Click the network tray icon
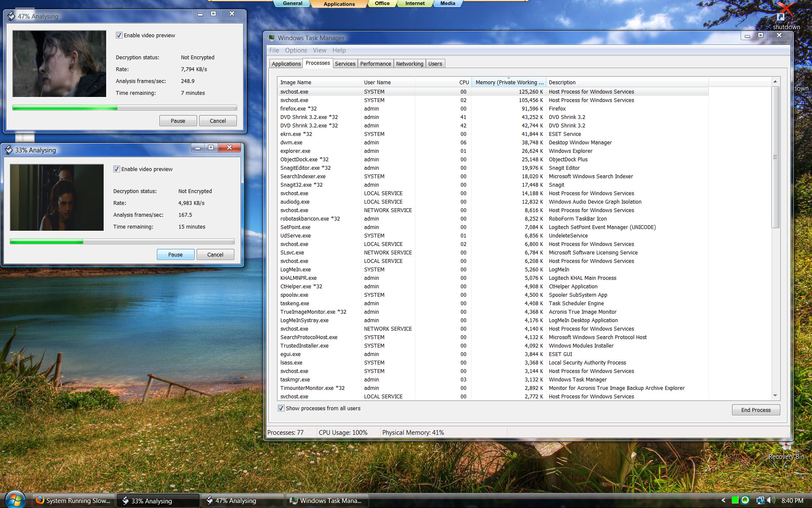 tap(760, 500)
